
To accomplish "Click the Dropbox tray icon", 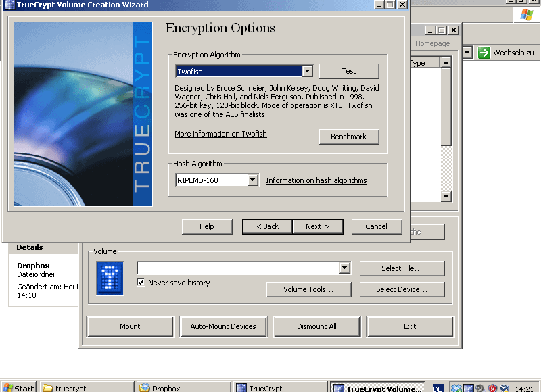I will 456,389.
